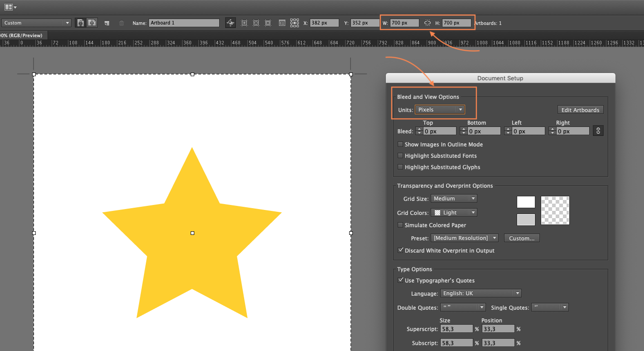Select portrait artboard orientation
644x351 pixels.
(x=80, y=23)
